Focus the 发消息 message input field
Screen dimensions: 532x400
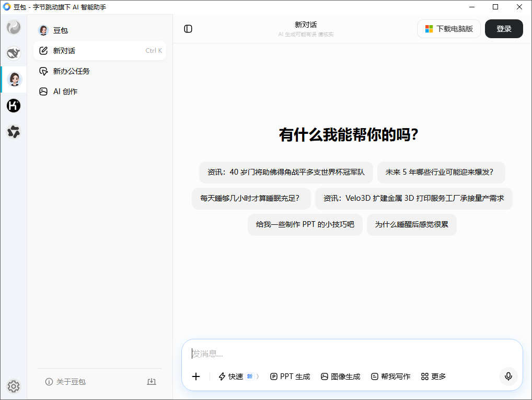tap(352, 353)
